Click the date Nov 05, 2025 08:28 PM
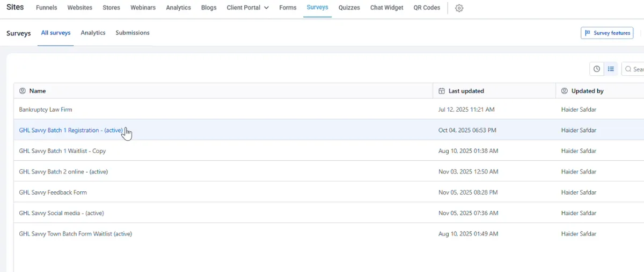The image size is (644, 272). click(468, 192)
